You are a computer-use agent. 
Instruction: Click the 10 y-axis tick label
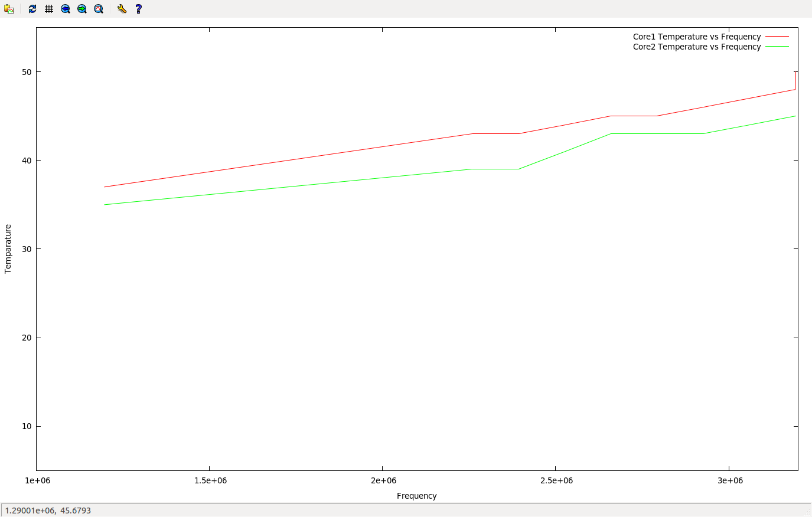click(x=27, y=426)
